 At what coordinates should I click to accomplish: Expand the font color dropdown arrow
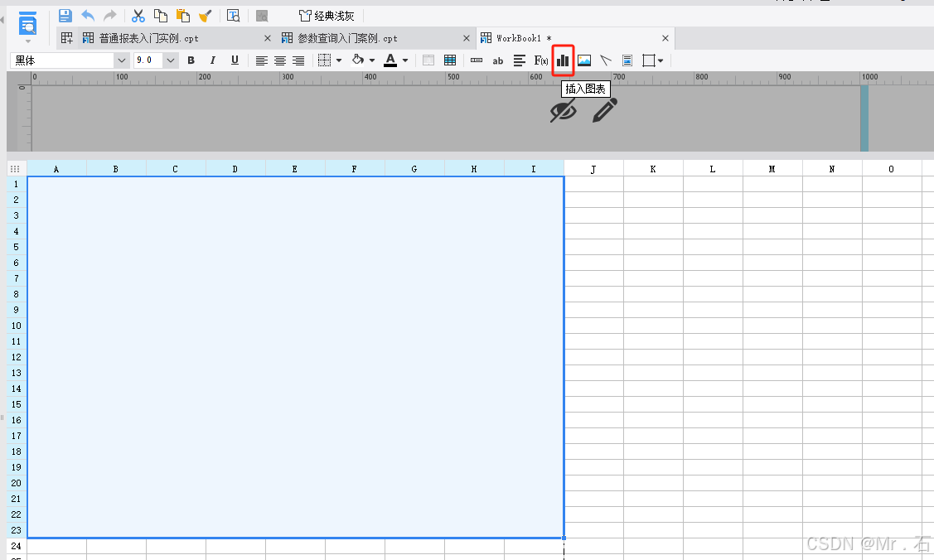405,60
